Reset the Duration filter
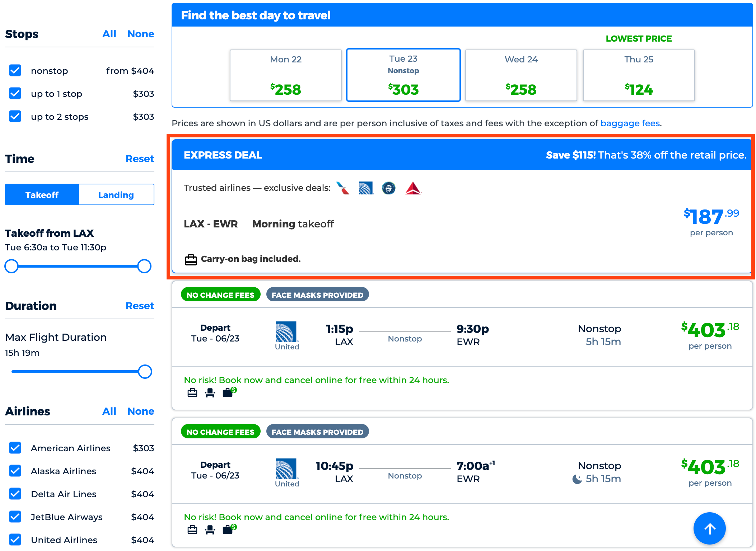 tap(140, 306)
